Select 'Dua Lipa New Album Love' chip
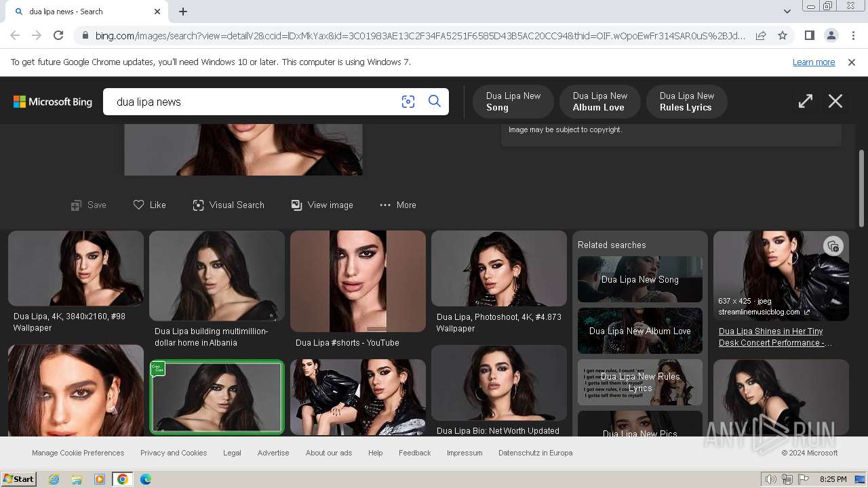Screen dimensions: 868x488 pyautogui.click(x=600, y=102)
